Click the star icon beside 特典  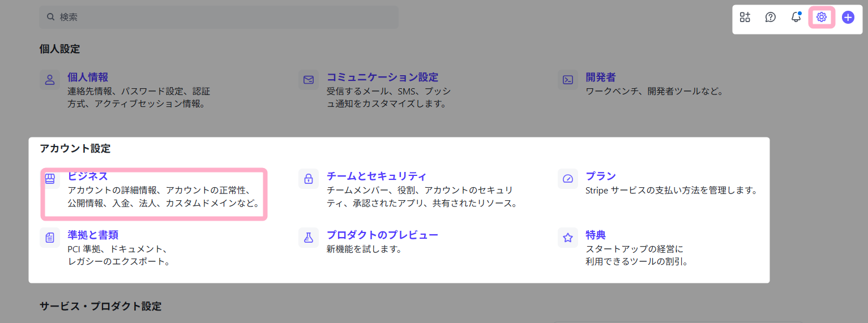568,238
